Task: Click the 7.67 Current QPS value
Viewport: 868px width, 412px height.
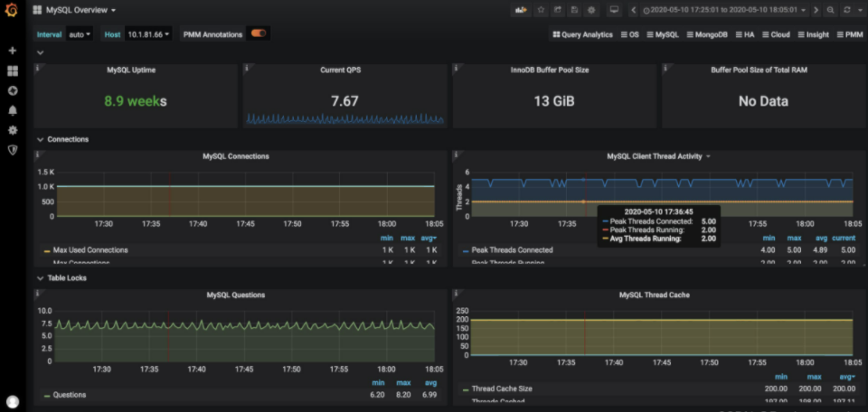Action: point(344,101)
